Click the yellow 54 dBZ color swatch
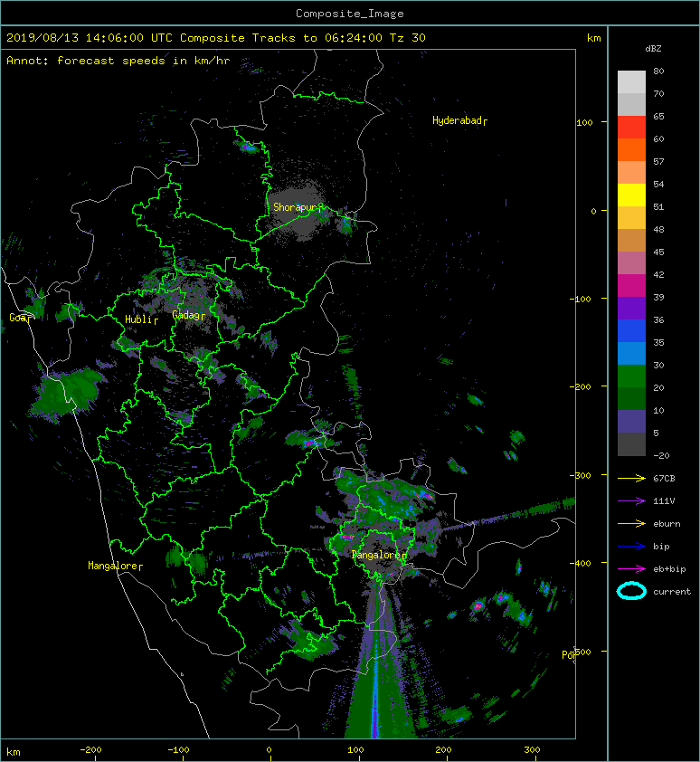This screenshot has width=700, height=762. pyautogui.click(x=631, y=195)
